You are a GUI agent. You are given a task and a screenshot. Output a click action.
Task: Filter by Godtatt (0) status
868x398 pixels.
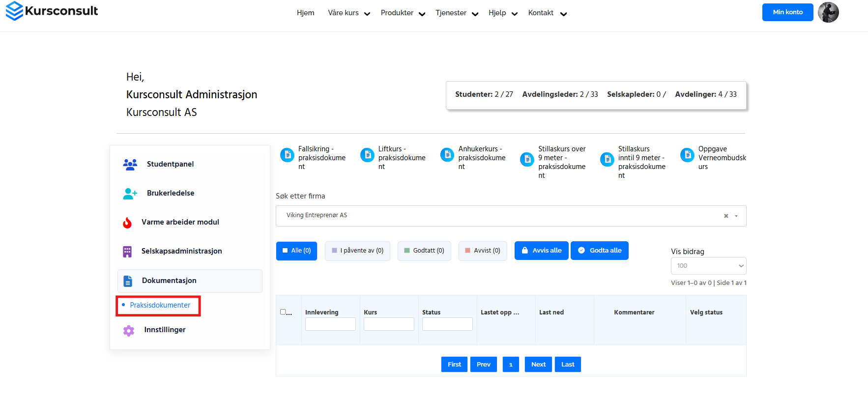424,251
